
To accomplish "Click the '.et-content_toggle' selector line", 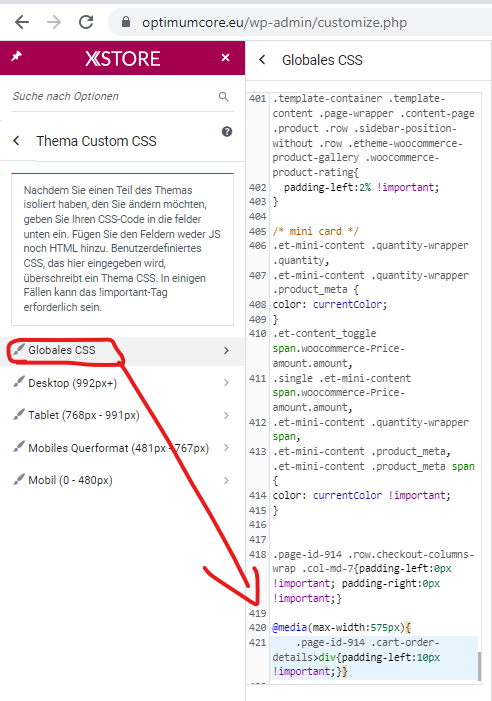I will point(324,334).
